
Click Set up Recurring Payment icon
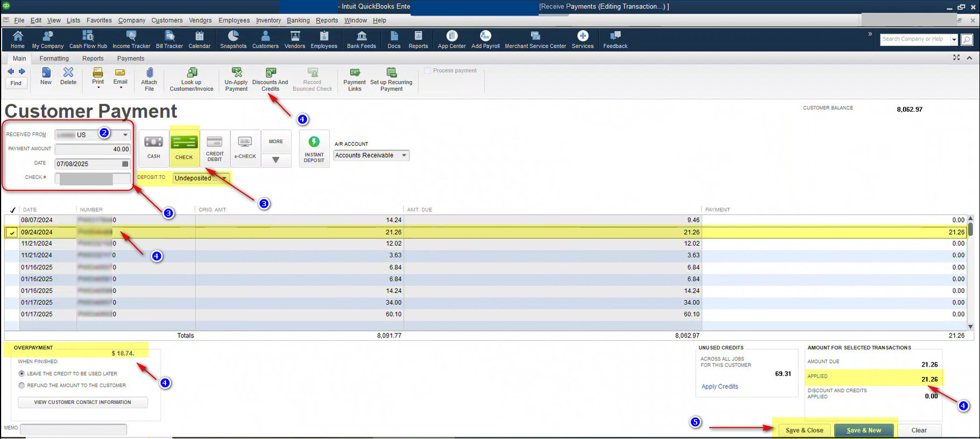coord(391,79)
